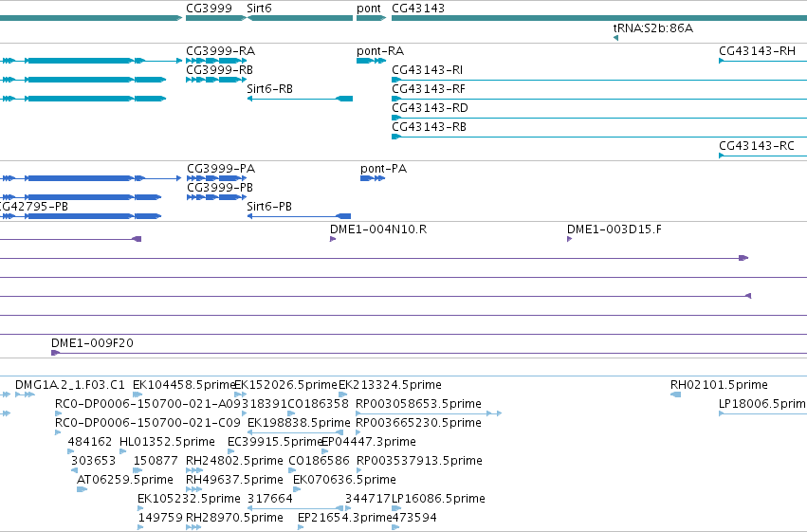
Task: Click the EK070636.5prime EST label
Action: pos(344,480)
